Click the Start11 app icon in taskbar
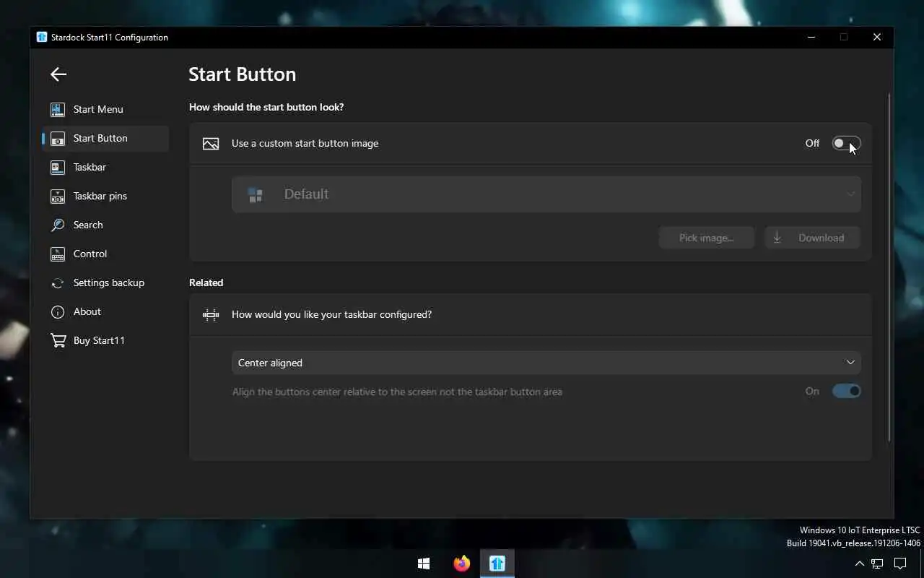The image size is (924, 578). tap(497, 563)
